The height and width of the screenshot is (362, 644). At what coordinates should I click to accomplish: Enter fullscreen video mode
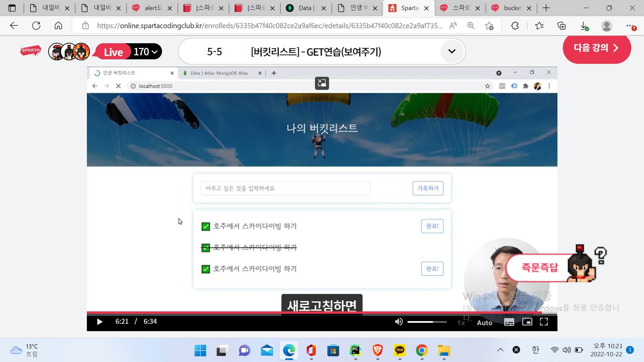coord(544,322)
